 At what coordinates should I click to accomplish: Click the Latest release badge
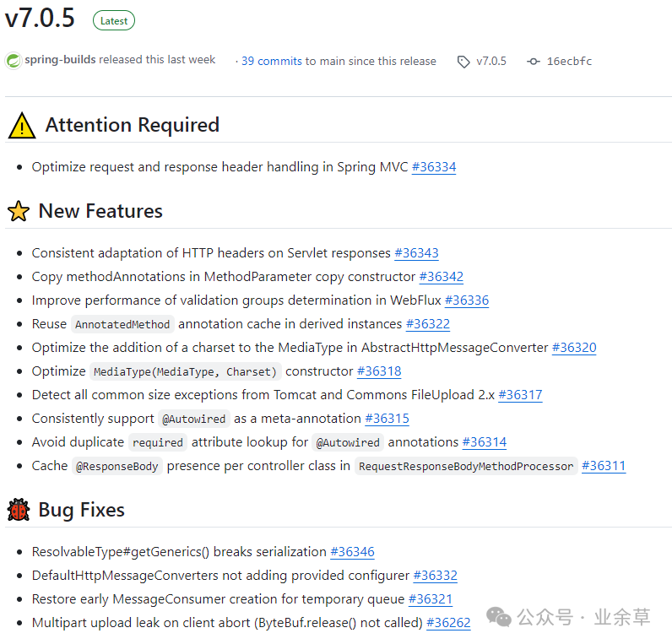114,20
